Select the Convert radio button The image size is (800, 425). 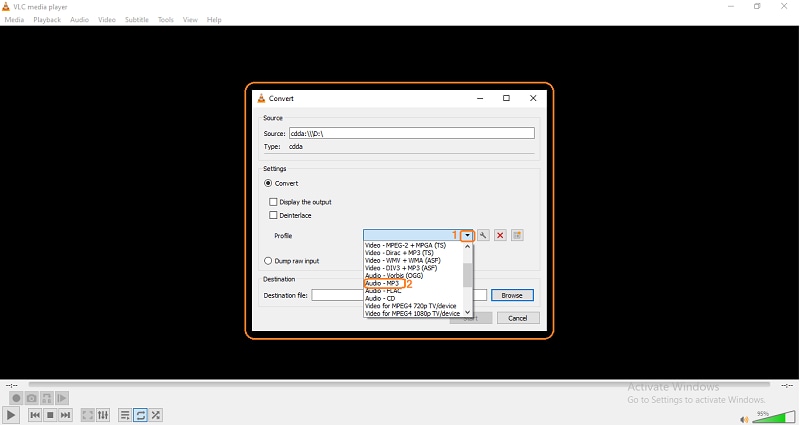[x=268, y=183]
